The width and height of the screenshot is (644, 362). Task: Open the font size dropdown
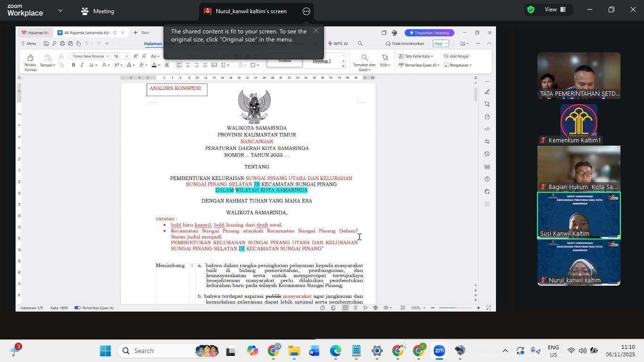click(x=126, y=56)
